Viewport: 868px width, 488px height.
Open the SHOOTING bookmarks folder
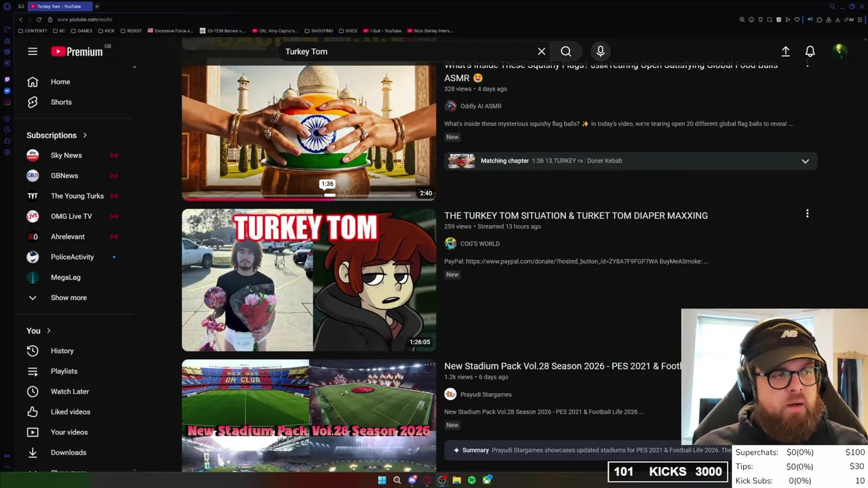click(319, 30)
